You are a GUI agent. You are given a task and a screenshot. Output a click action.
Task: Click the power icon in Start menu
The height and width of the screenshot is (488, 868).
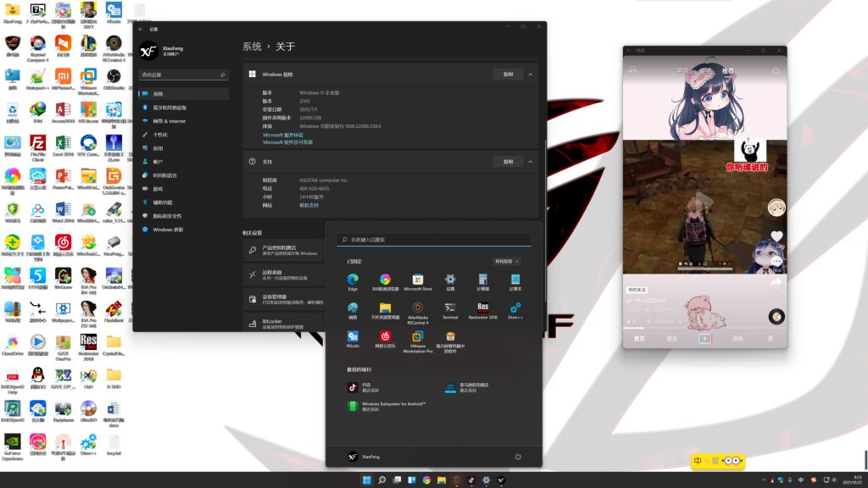[518, 457]
